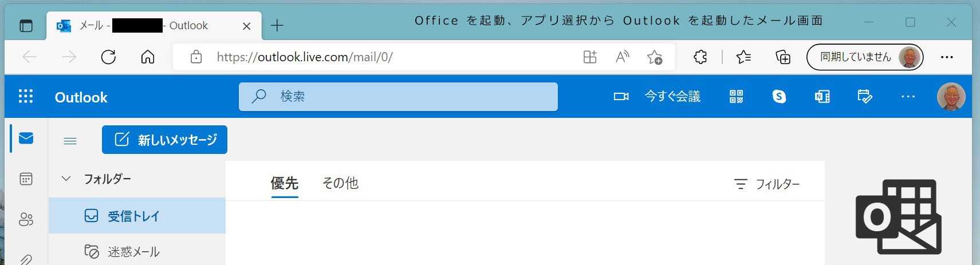
Task: Open Skype from Outlook header
Action: [x=779, y=97]
